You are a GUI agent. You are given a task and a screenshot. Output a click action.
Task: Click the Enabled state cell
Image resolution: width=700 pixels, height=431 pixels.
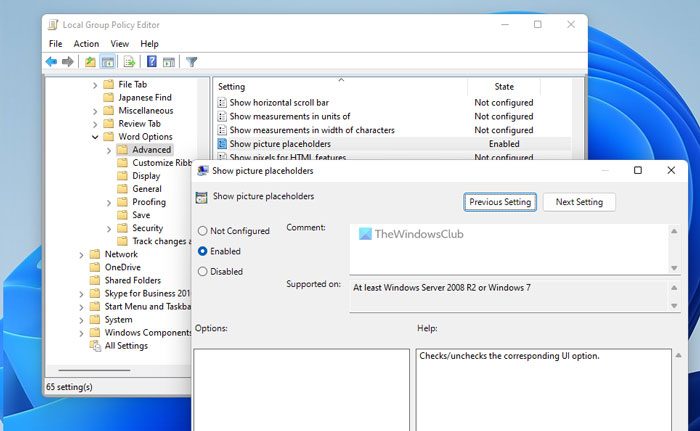(504, 144)
